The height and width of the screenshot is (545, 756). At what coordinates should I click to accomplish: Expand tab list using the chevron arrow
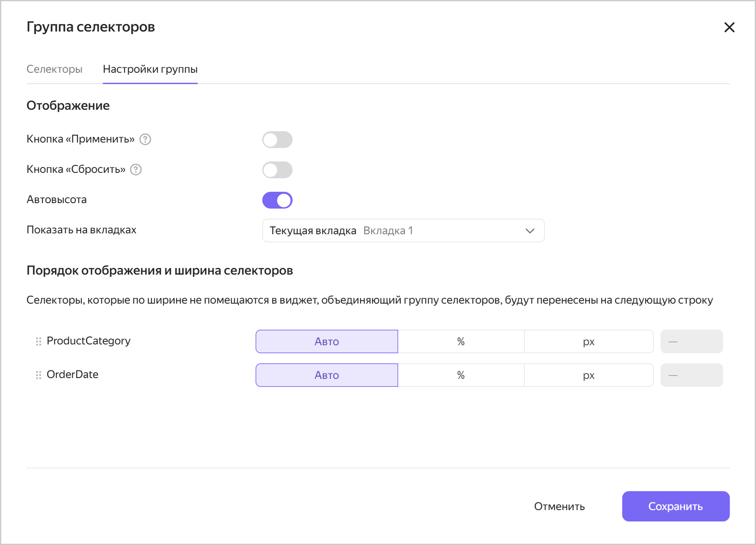point(530,231)
